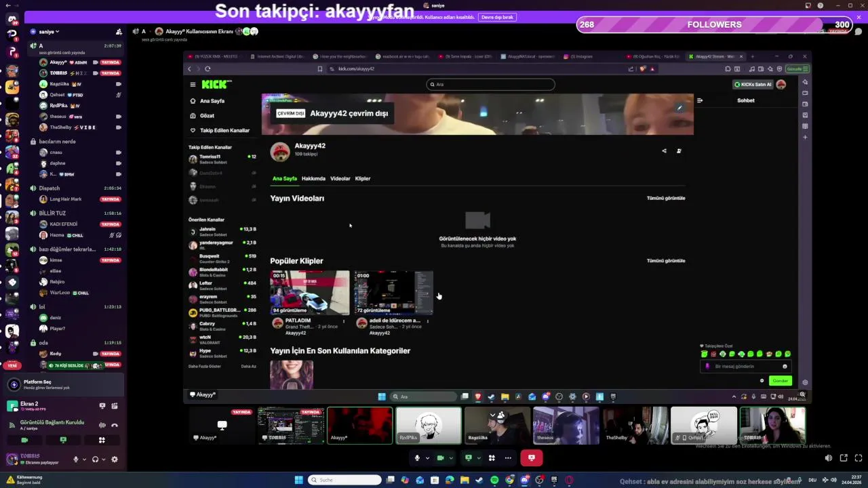Screen dimensions: 868x488
Task: Click the Windows taskbar Suche search box
Action: tap(344, 480)
